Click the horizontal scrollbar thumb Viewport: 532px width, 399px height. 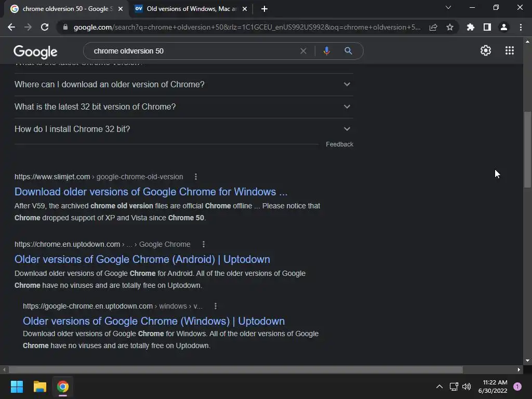(236, 369)
